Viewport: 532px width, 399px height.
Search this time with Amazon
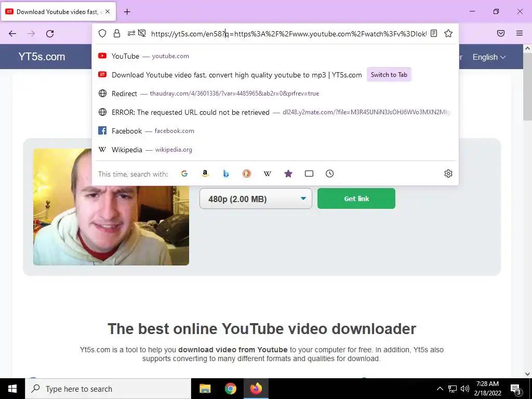point(205,174)
